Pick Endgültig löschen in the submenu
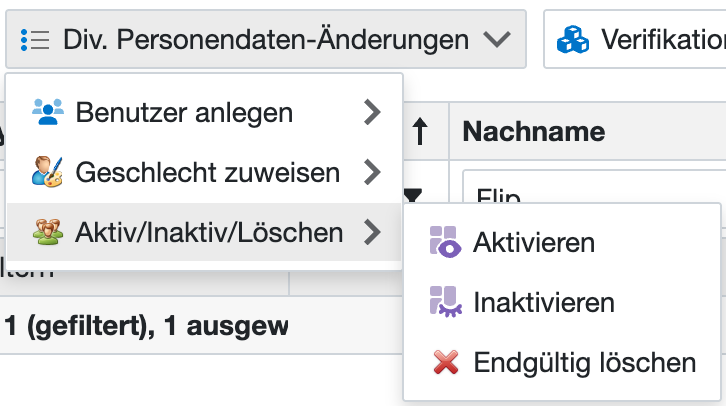726x406 pixels. pyautogui.click(x=584, y=362)
